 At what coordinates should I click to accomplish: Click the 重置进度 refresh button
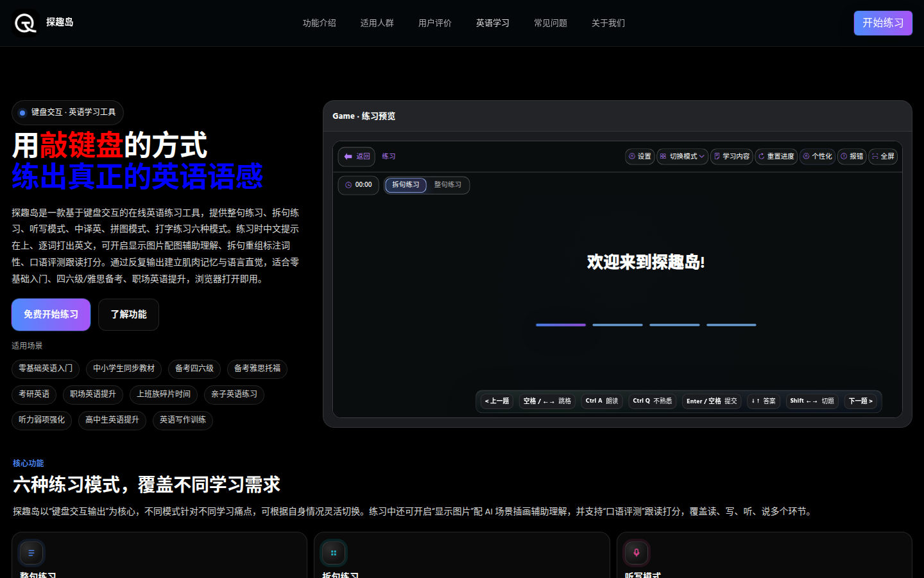click(776, 157)
